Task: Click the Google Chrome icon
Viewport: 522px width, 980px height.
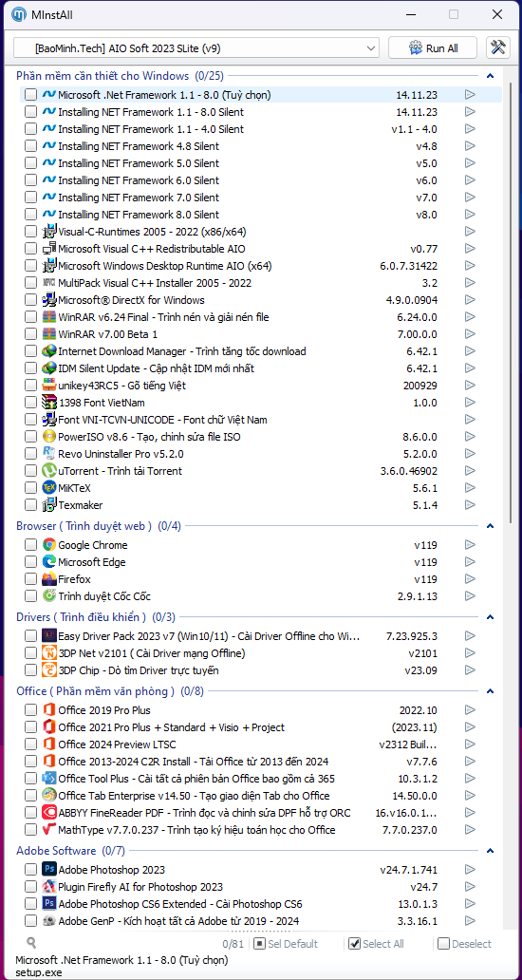Action: [48, 545]
